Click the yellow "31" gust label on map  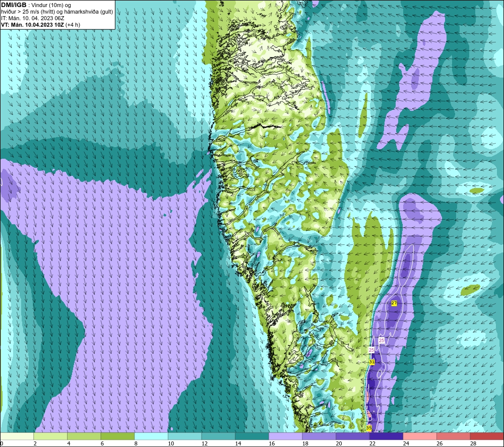[x=372, y=362]
